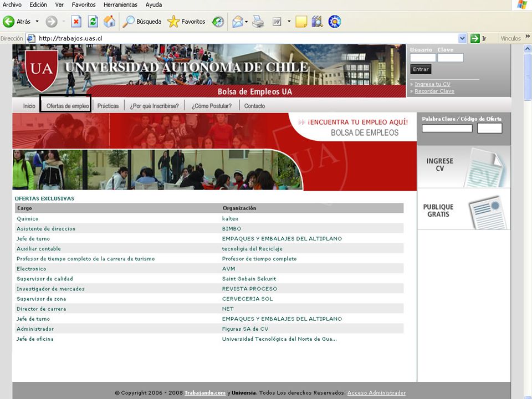Click the page icon beside the URL
The width and height of the screenshot is (532, 399).
30,38
